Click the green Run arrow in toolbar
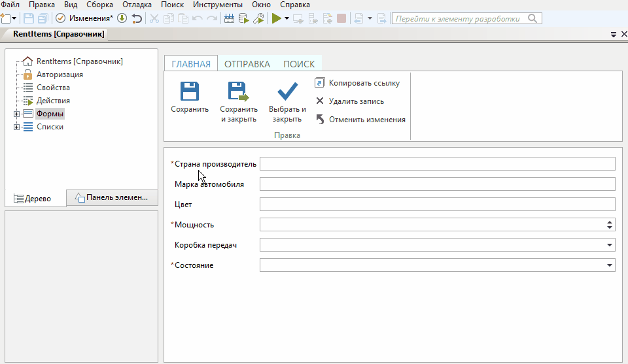This screenshot has width=628, height=364. pyautogui.click(x=276, y=18)
